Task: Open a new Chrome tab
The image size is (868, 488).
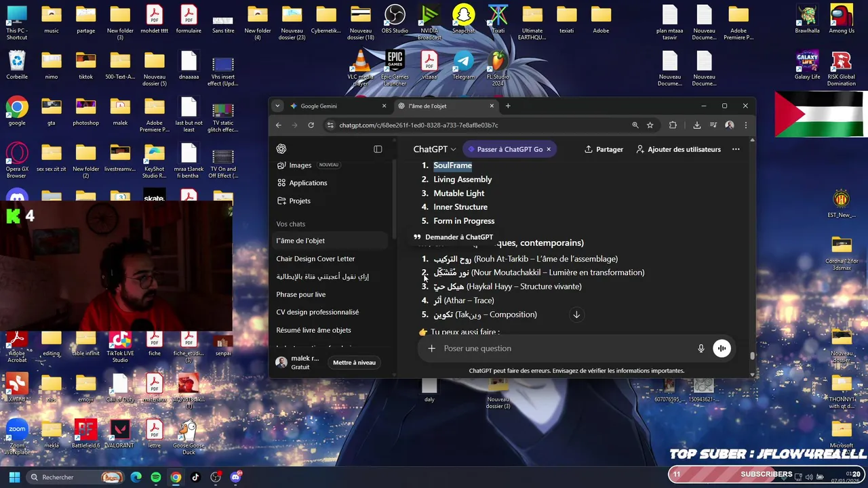Action: 508,106
